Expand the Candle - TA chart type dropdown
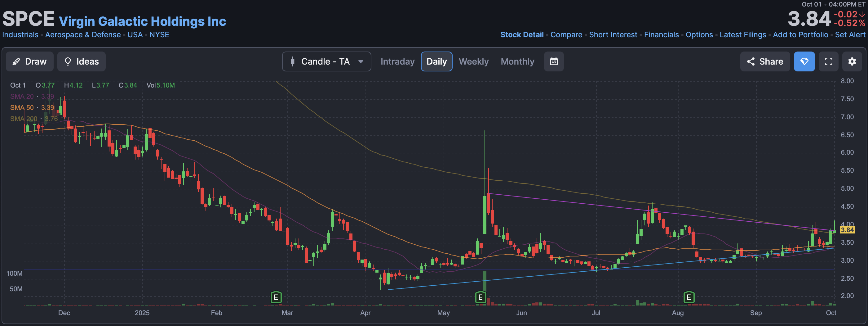The image size is (868, 326). pyautogui.click(x=326, y=61)
